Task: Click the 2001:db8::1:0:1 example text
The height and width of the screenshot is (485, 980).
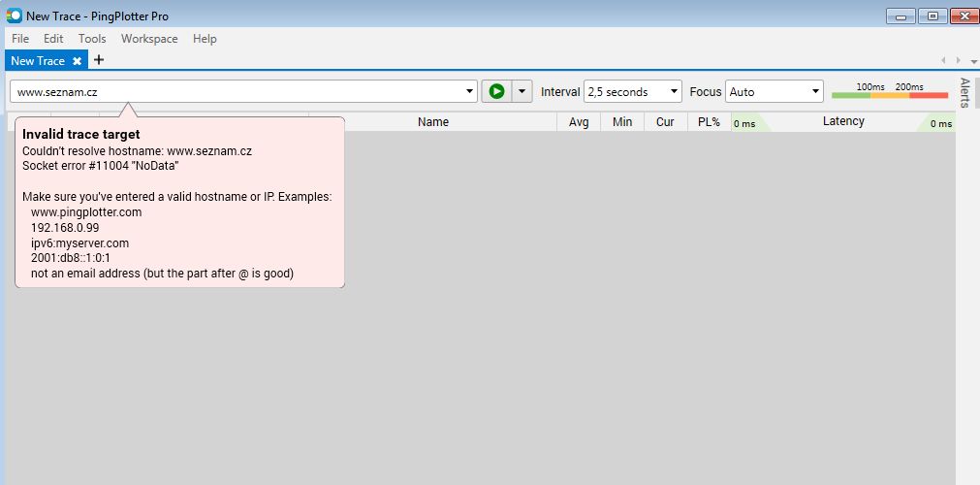Action: click(x=71, y=258)
